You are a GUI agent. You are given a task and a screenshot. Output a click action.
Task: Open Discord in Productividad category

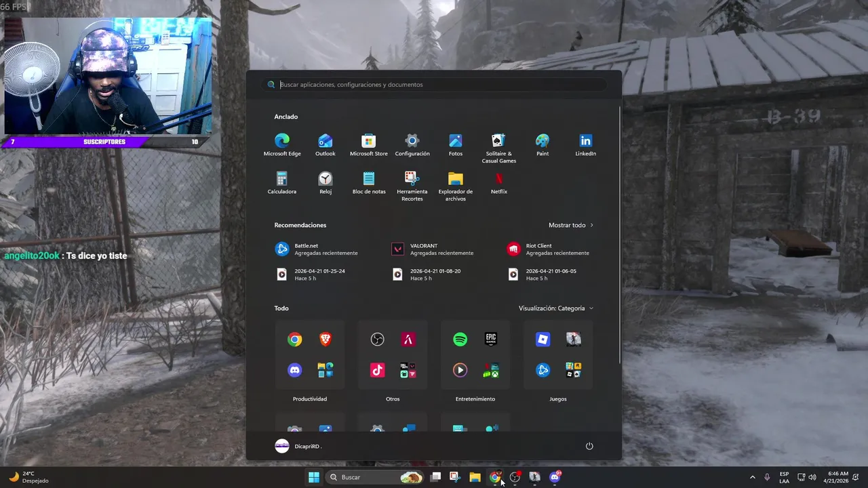click(x=294, y=370)
